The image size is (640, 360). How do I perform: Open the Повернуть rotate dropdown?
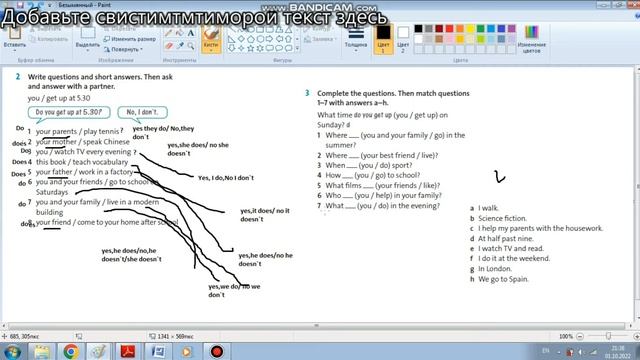(123, 49)
